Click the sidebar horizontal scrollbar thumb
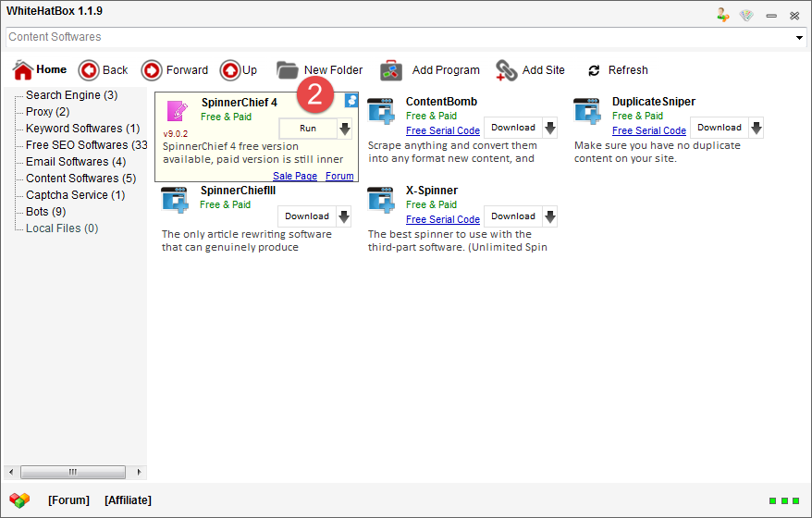 (x=73, y=472)
